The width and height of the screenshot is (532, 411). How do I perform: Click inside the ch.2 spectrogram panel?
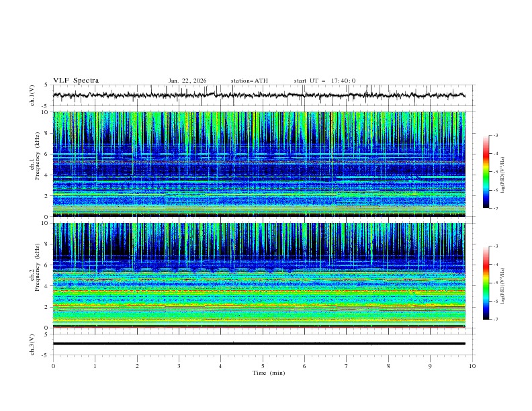pos(262,275)
